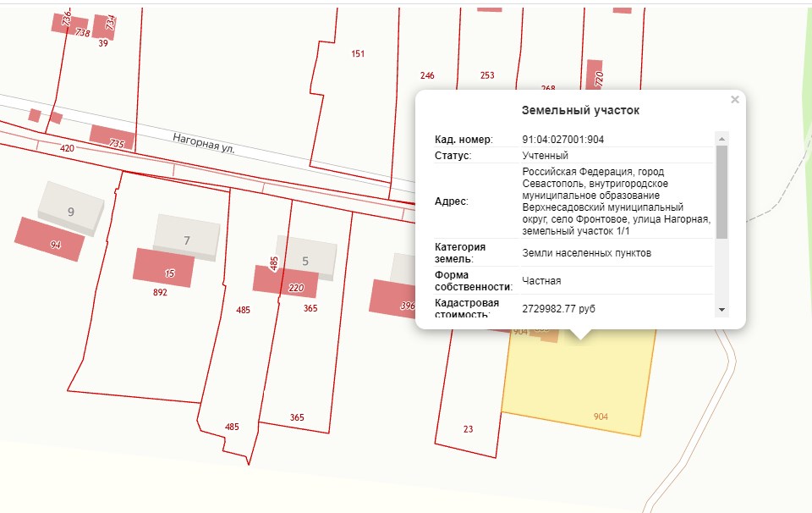Image resolution: width=812 pixels, height=513 pixels.
Task: Click the cadastral value 2729982.77 руб
Action: click(x=558, y=309)
